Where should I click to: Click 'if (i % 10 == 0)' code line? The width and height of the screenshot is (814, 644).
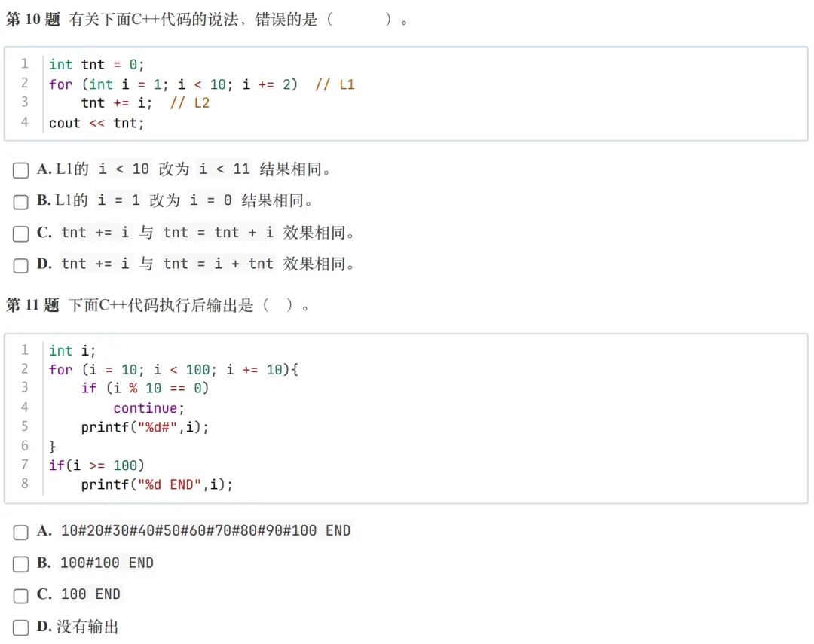click(145, 388)
